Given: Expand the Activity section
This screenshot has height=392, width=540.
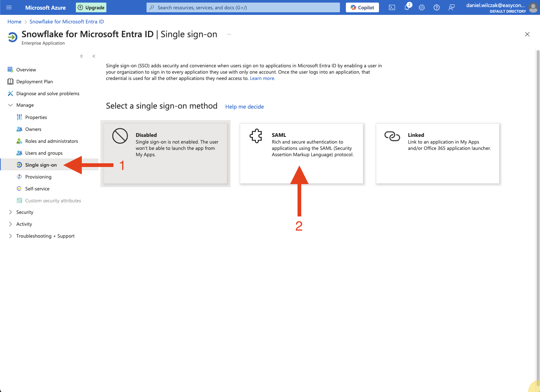Looking at the screenshot, I should [24, 224].
